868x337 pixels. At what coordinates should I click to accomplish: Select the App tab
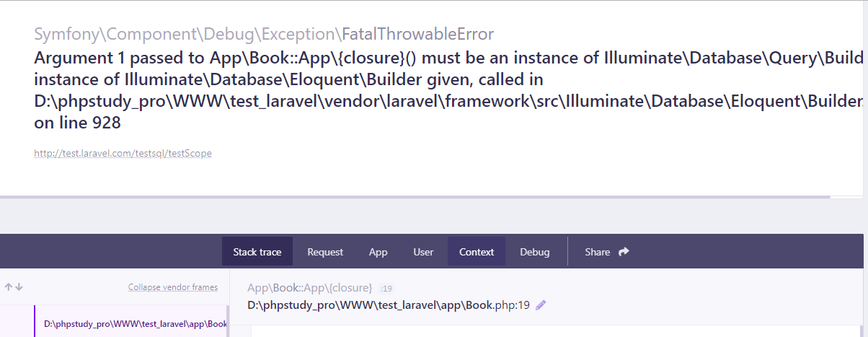(x=378, y=252)
